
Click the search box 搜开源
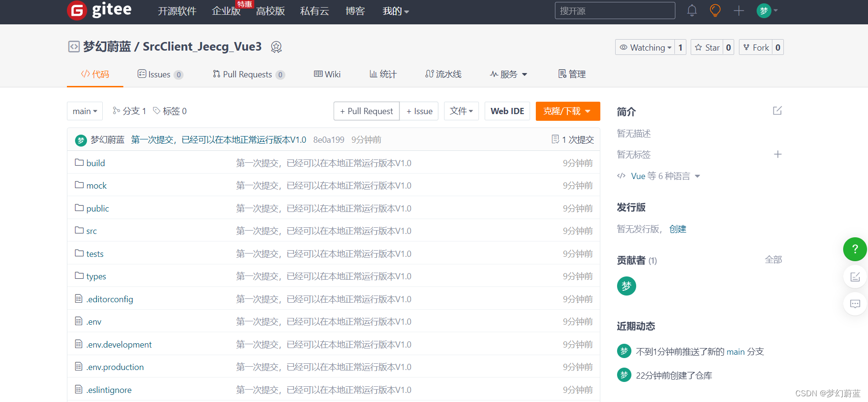pyautogui.click(x=615, y=11)
